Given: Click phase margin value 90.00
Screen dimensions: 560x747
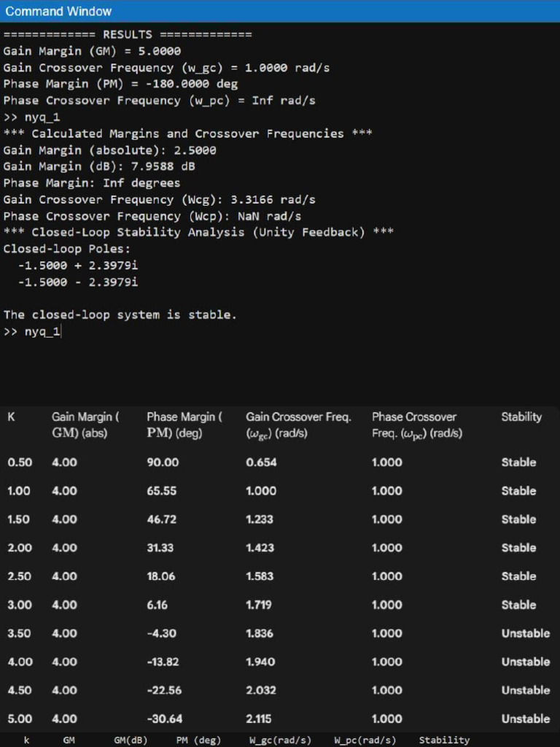Looking at the screenshot, I should [163, 462].
